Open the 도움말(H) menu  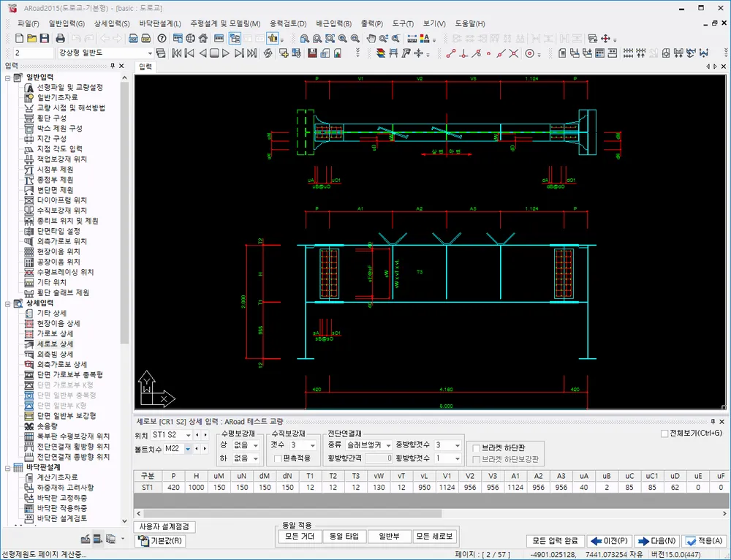[x=470, y=23]
